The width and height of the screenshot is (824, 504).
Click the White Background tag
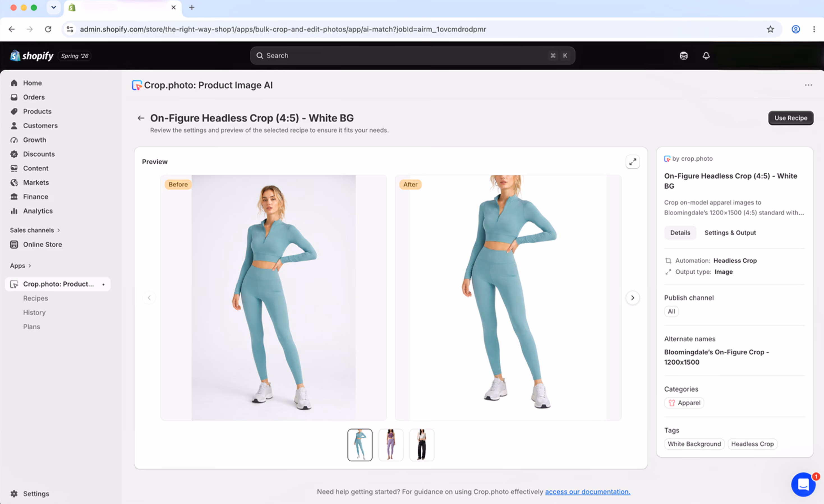tap(694, 444)
